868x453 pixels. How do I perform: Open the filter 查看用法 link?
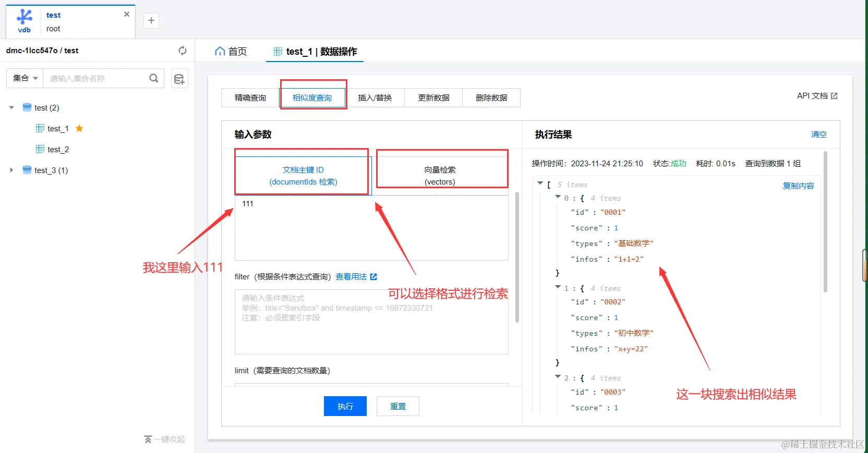pos(356,277)
